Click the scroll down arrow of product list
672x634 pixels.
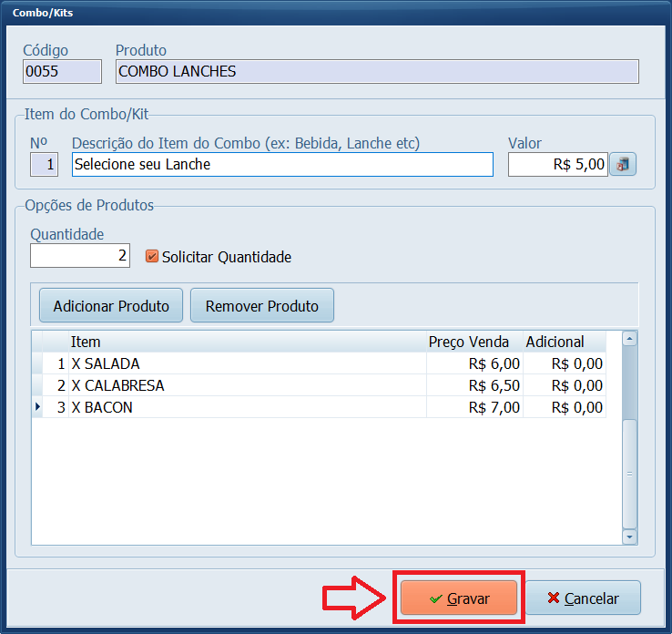(629, 537)
